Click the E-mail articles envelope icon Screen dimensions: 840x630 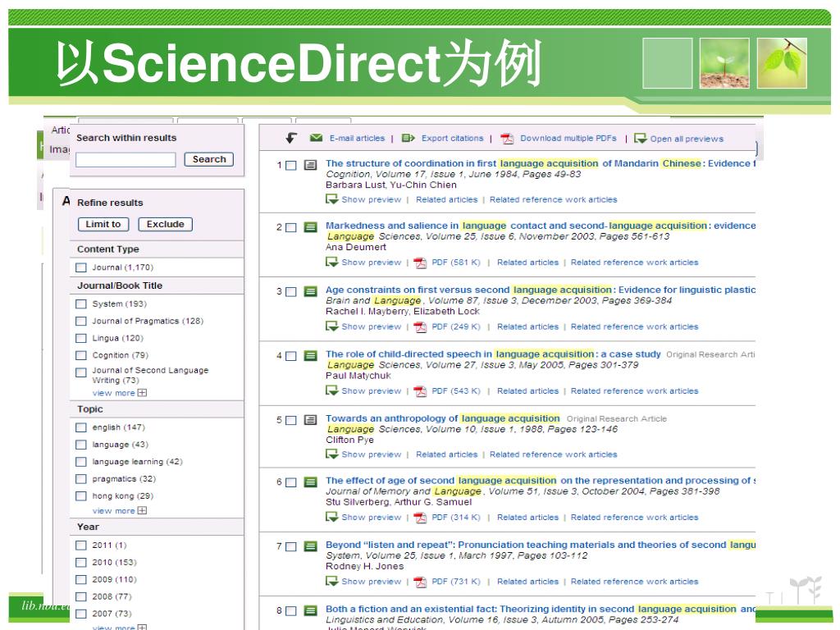(316, 138)
